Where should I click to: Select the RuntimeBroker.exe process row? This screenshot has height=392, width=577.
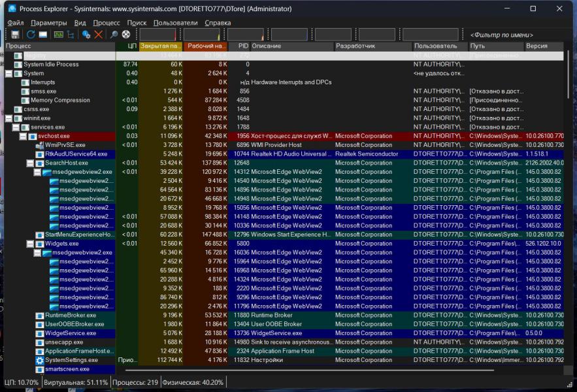pyautogui.click(x=71, y=315)
